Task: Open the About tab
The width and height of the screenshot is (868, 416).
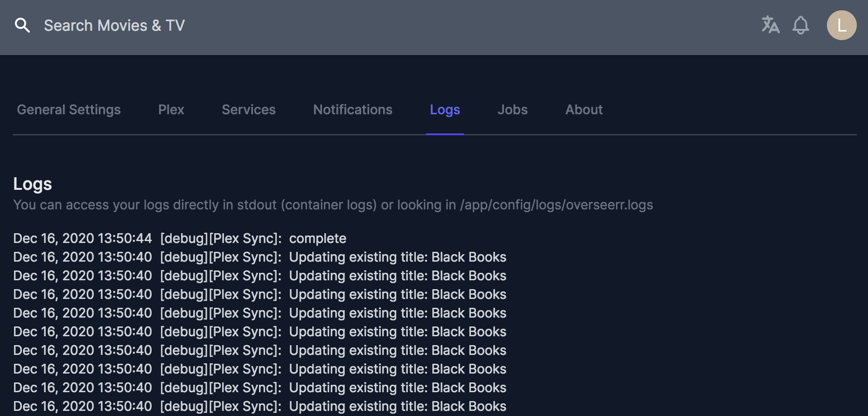Action: (584, 110)
